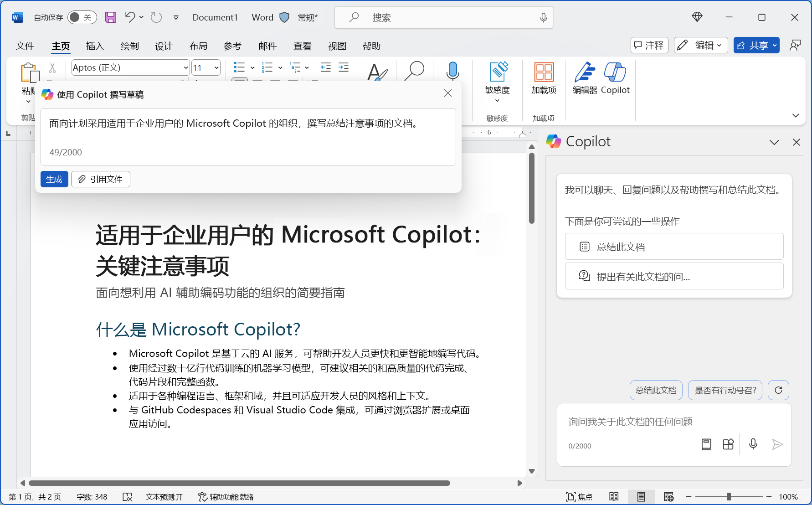Image resolution: width=812 pixels, height=505 pixels.
Task: Switch to the 视图 ribbon tab
Action: click(x=337, y=46)
